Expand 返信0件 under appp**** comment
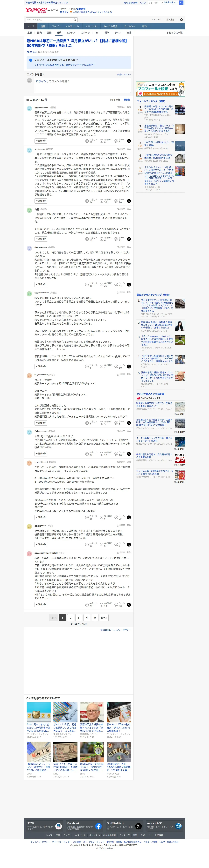This screenshot has height=868, width=209. tap(41, 545)
